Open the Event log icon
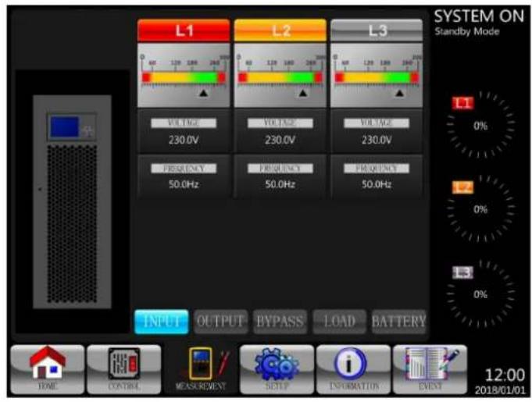Image resolution: width=532 pixels, height=402 pixels. click(x=430, y=369)
